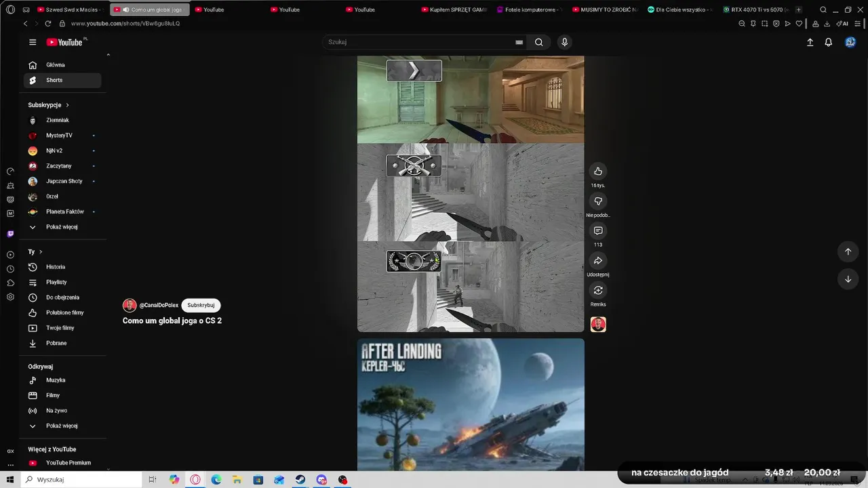Click the After Landing Kepler short thumbnail
The image size is (868, 488).
[x=471, y=405]
